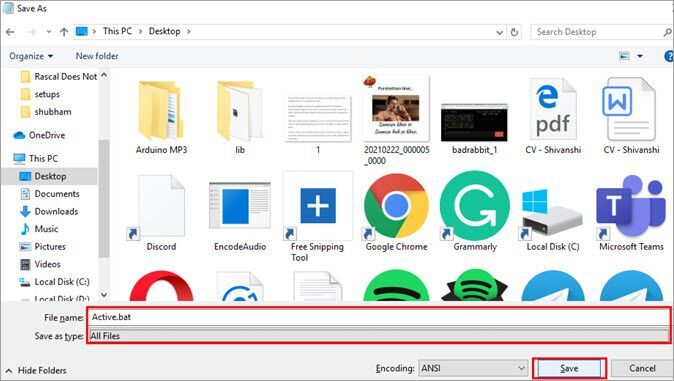Open OneDrive in the navigation pane
The height and width of the screenshot is (381, 674).
39,135
